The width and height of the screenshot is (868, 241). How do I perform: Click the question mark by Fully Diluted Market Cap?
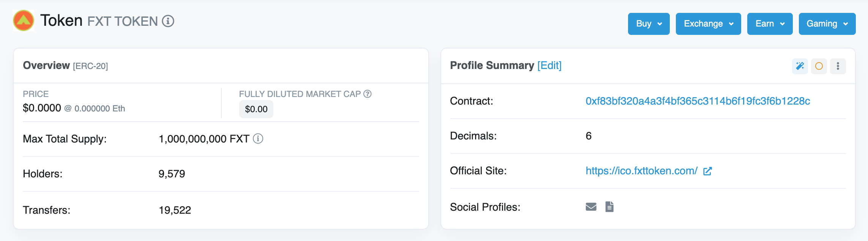(368, 94)
